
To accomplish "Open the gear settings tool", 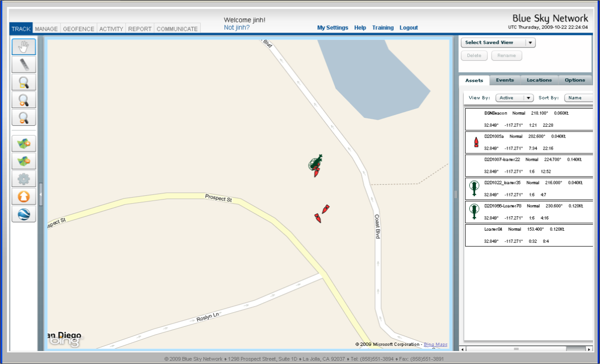I will (24, 179).
